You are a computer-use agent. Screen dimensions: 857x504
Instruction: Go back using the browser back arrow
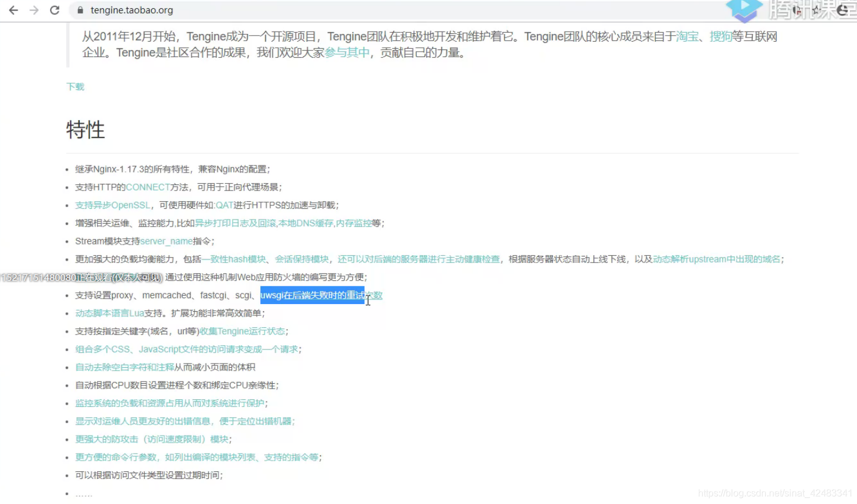click(x=14, y=10)
